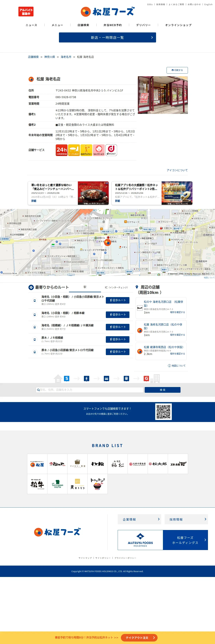Click the store pin on the map
The image size is (215, 644).
click(x=107, y=242)
